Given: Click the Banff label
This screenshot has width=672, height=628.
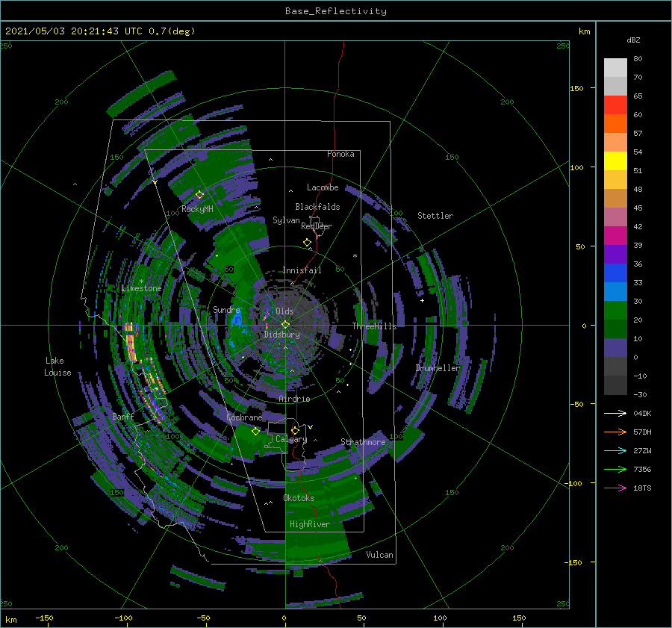Looking at the screenshot, I should tap(123, 416).
